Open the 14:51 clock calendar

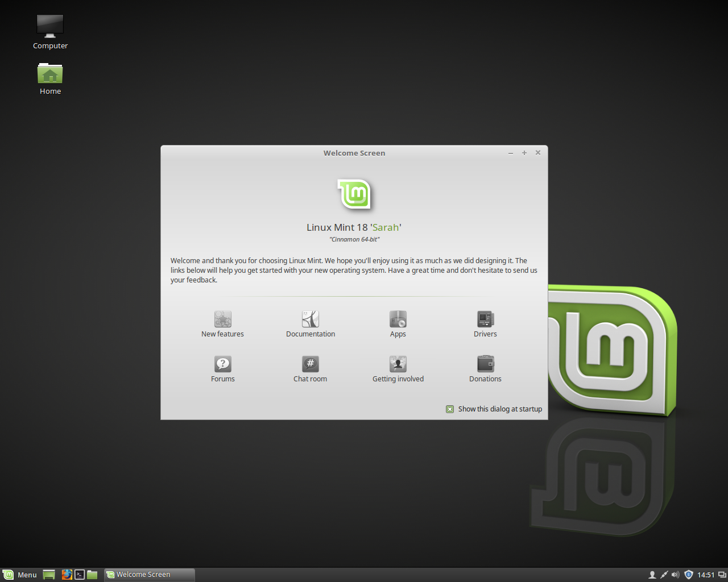click(706, 575)
